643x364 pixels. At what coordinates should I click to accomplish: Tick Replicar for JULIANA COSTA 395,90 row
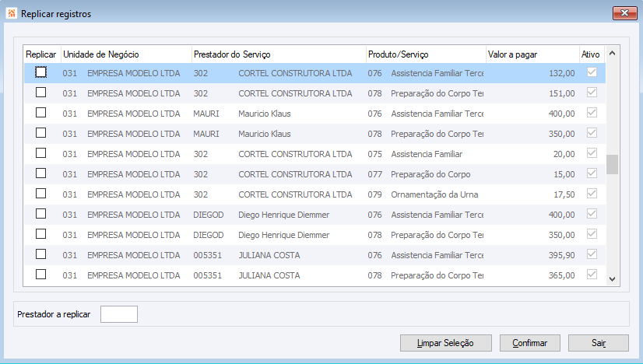click(x=40, y=254)
